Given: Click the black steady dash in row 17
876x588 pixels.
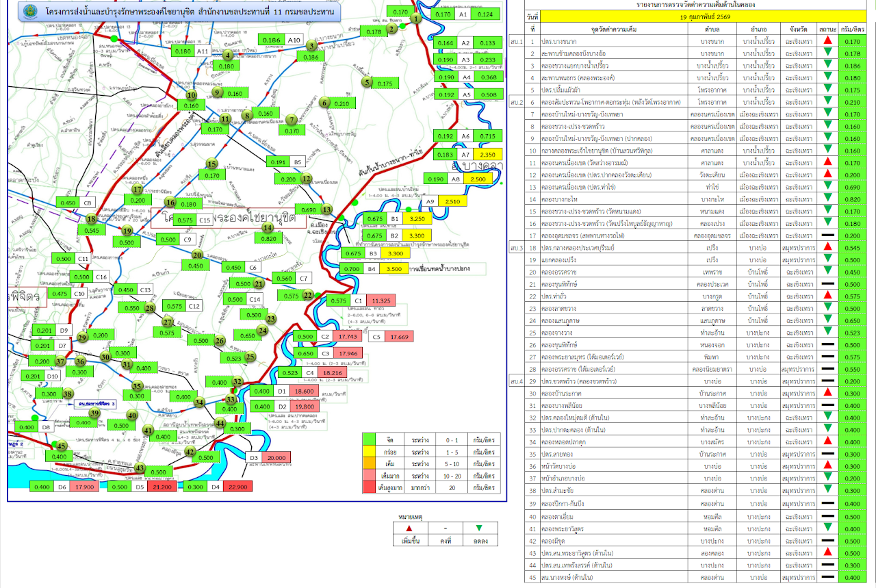Looking at the screenshot, I should (828, 236).
